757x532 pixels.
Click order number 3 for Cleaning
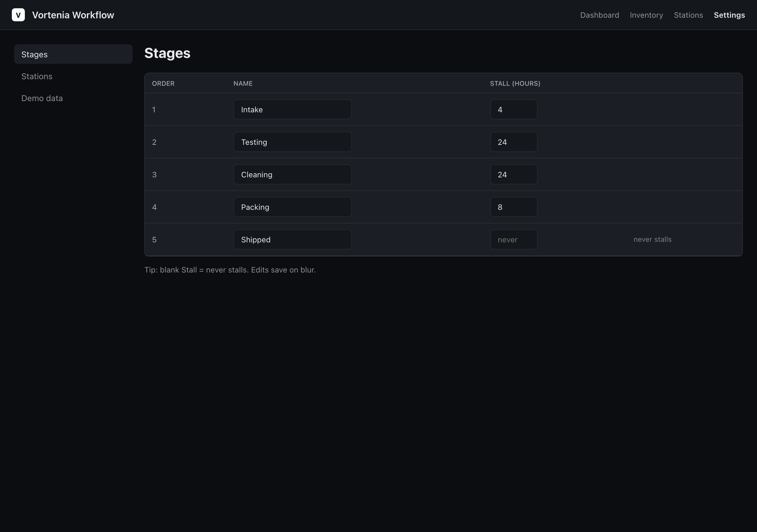pyautogui.click(x=154, y=175)
